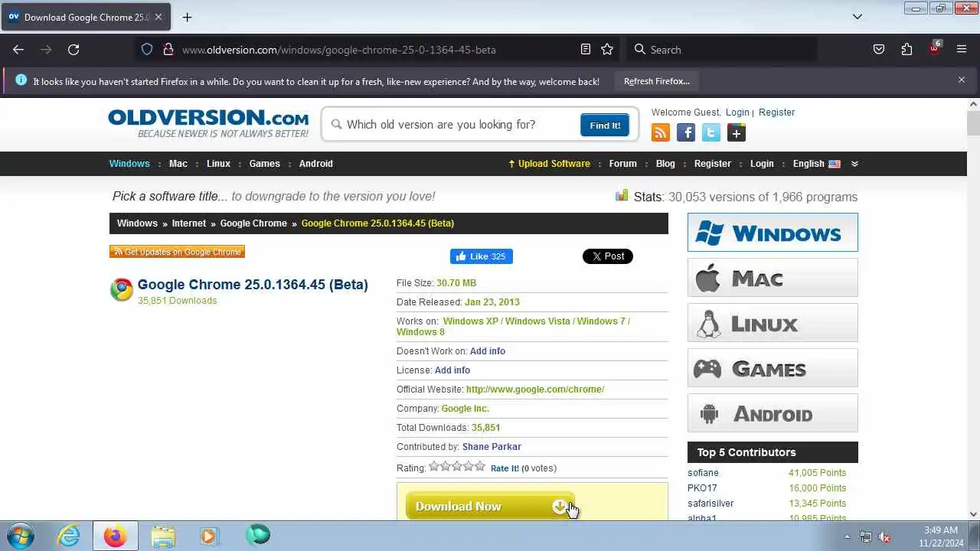Click the Linux platform banner

(x=773, y=322)
